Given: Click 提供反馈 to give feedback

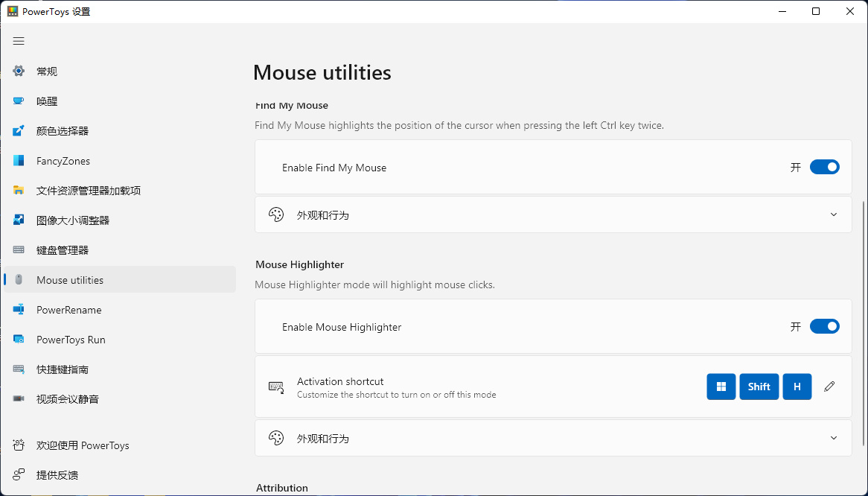Looking at the screenshot, I should coord(57,475).
